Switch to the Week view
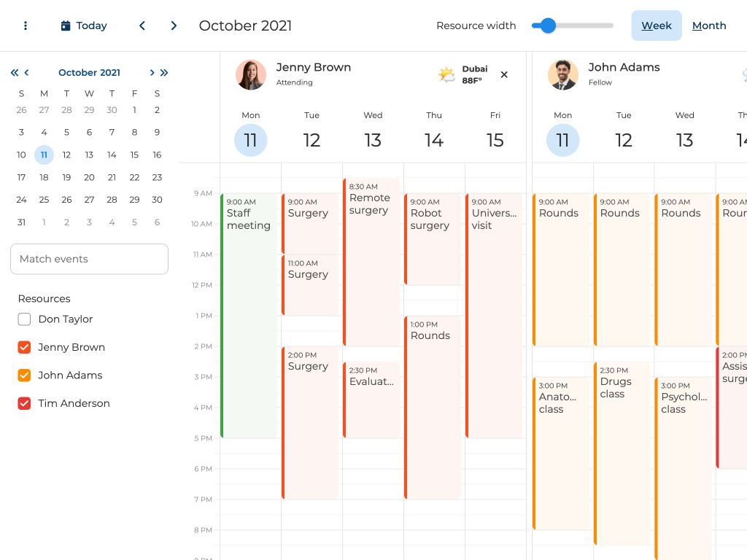Viewport: 747px width, 560px height. [x=656, y=26]
